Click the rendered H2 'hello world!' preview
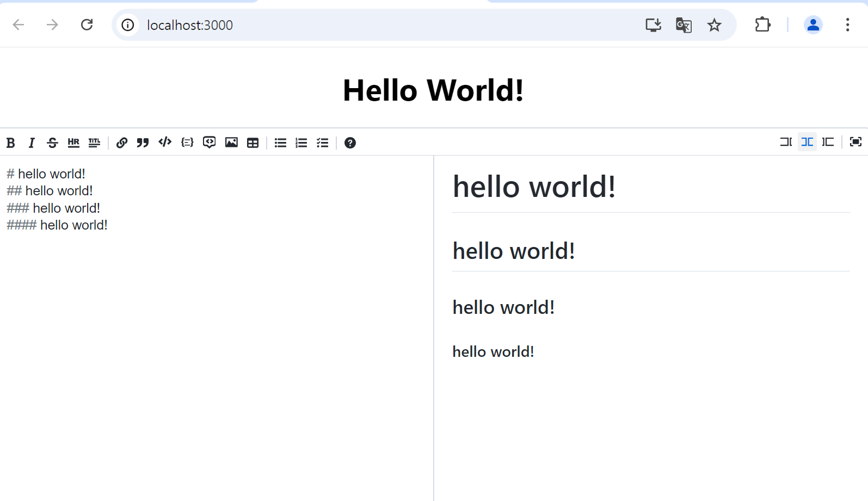The width and height of the screenshot is (868, 501). click(514, 251)
